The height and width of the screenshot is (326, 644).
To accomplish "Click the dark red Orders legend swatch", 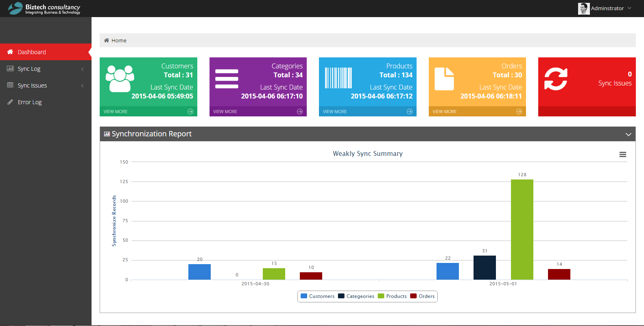I will pos(413,296).
